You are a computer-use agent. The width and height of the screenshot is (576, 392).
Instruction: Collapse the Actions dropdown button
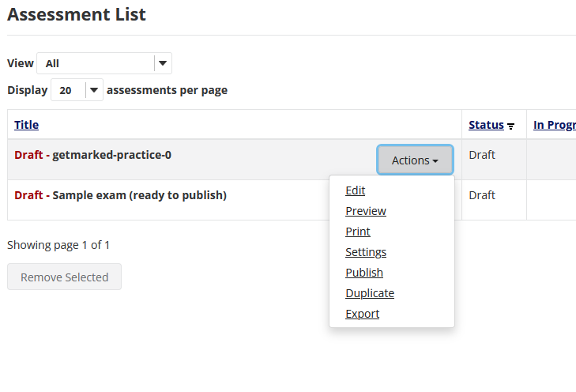(415, 160)
